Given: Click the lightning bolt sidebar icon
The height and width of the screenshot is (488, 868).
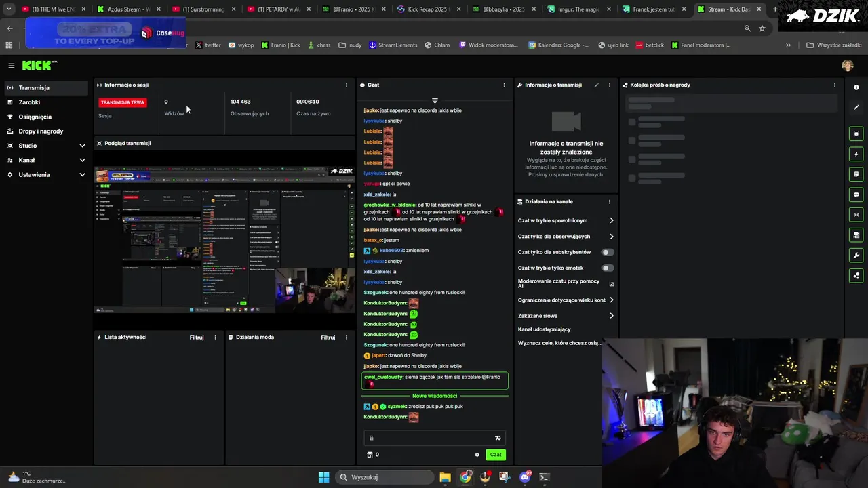Looking at the screenshot, I should tap(856, 154).
